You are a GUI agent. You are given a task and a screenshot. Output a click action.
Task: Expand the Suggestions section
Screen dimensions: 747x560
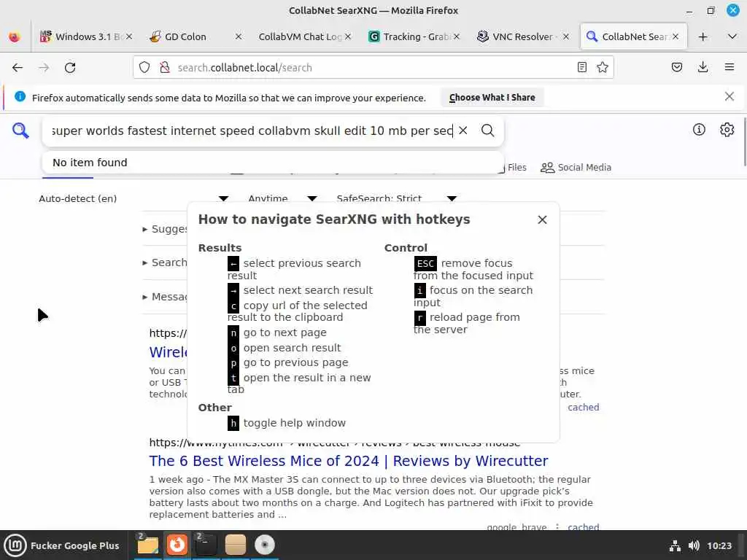[x=166, y=229]
